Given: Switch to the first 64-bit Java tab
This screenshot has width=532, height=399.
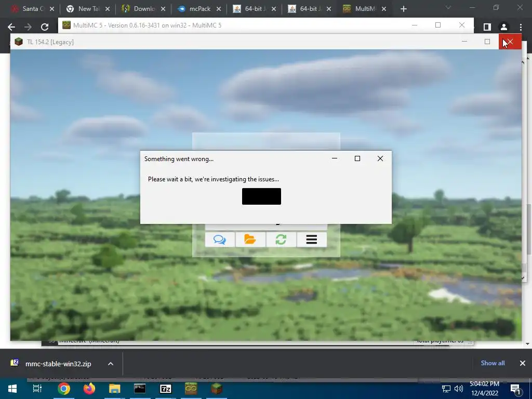Looking at the screenshot, I should (x=250, y=9).
